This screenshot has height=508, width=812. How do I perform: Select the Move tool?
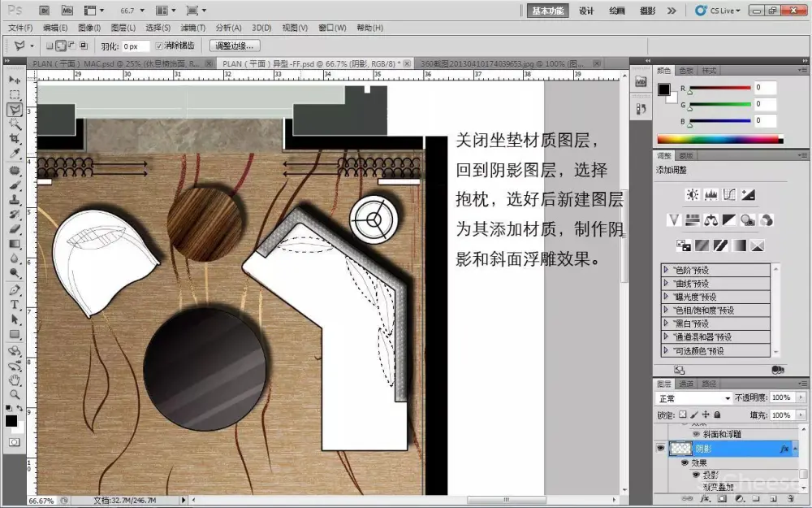(x=15, y=80)
